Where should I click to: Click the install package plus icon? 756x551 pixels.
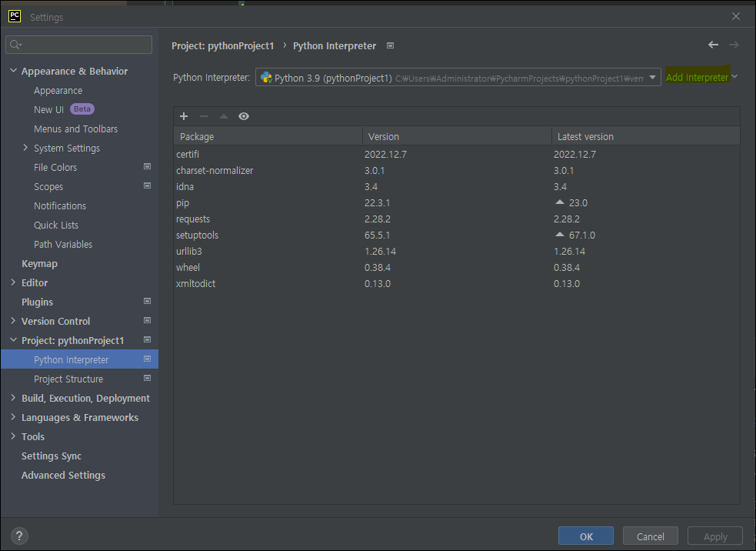coord(184,116)
